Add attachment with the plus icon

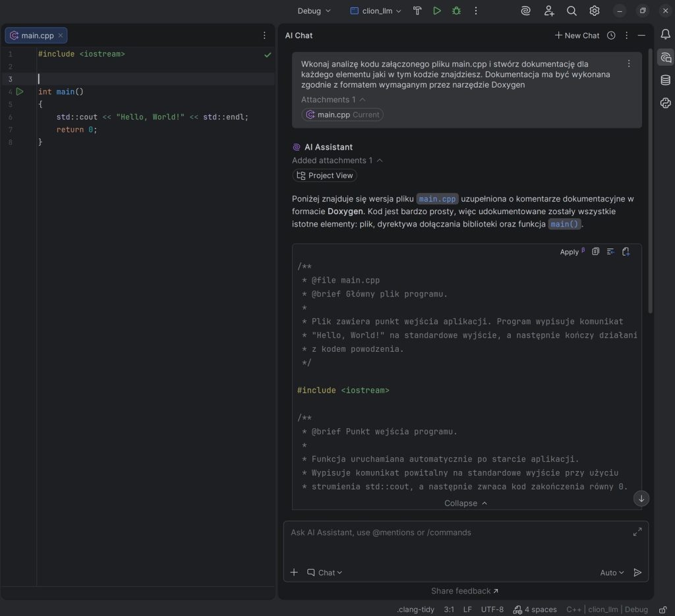(x=294, y=572)
